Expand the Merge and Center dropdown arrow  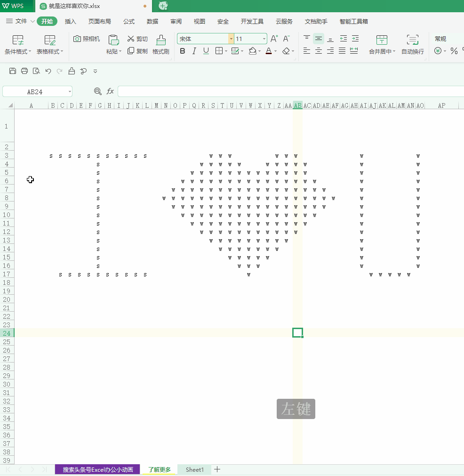point(394,51)
